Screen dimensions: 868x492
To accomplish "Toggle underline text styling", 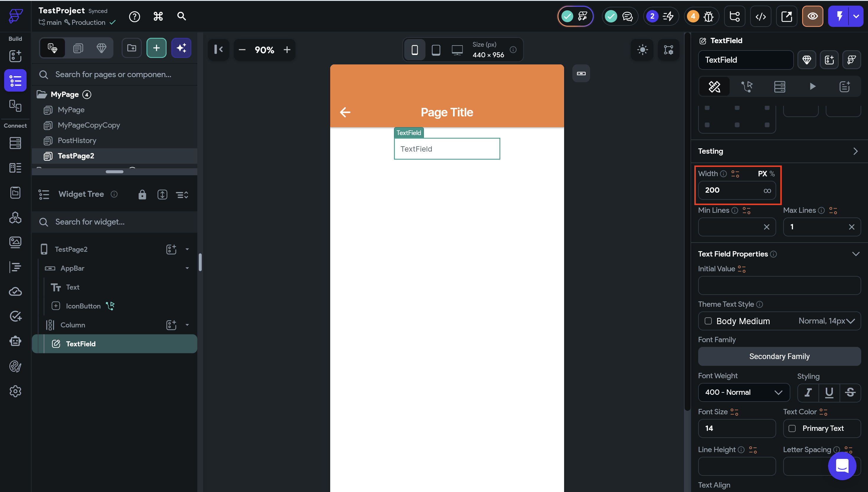I will 829,392.
